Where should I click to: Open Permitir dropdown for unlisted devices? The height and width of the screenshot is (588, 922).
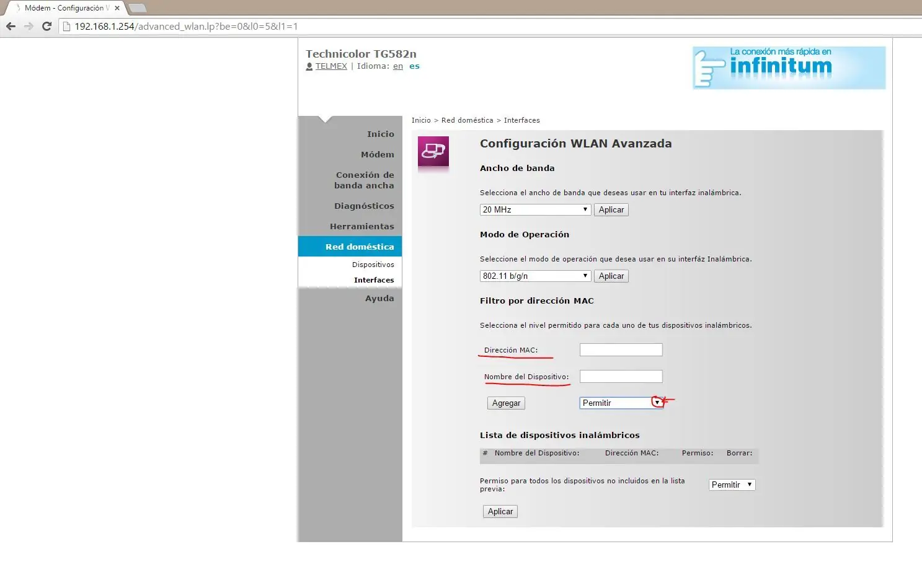coord(732,485)
